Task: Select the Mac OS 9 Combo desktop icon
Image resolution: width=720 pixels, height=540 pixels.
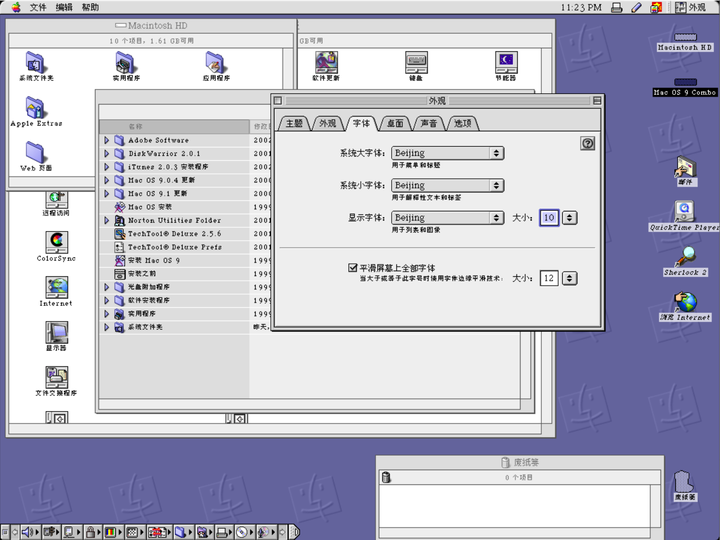Action: click(x=685, y=82)
